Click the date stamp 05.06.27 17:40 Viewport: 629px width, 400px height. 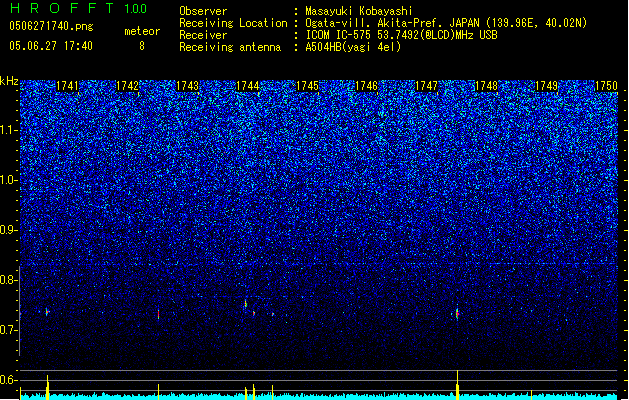[x=51, y=46]
